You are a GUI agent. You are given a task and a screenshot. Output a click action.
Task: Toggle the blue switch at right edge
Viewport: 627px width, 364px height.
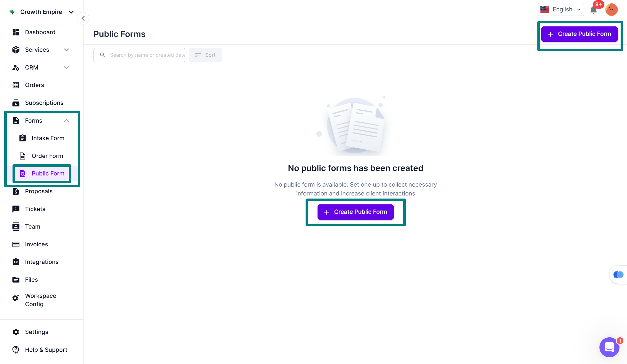point(618,275)
